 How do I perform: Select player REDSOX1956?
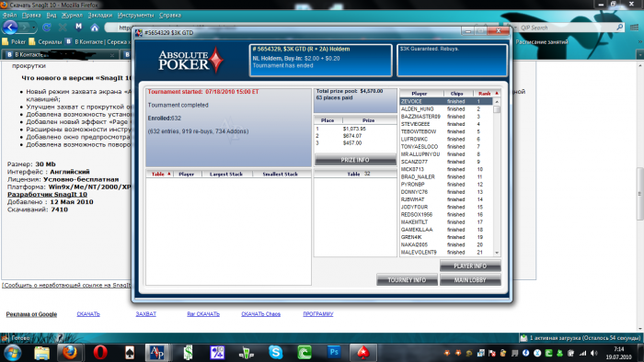coord(446,214)
